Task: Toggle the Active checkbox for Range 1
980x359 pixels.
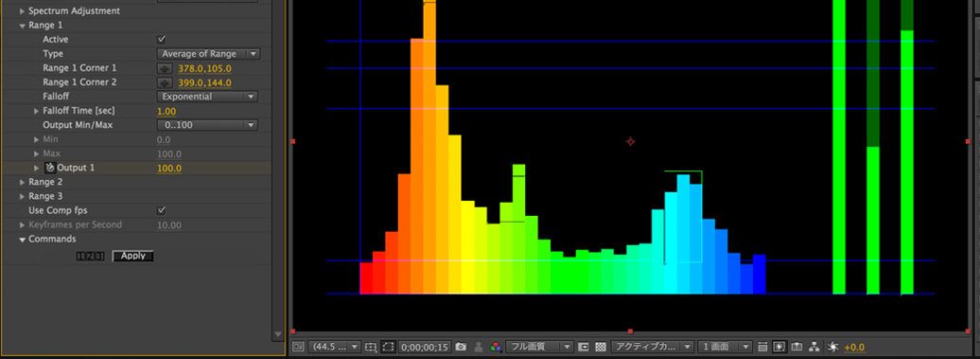Action: click(161, 40)
